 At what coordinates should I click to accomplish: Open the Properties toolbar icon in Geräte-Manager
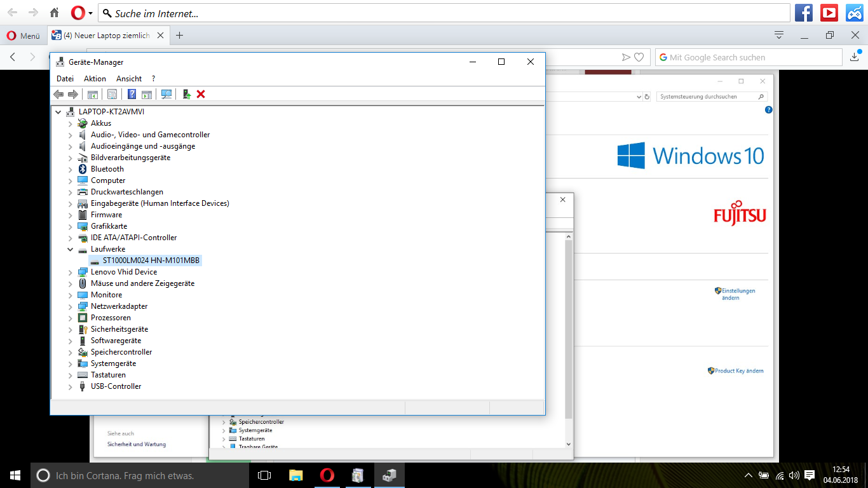click(x=112, y=94)
